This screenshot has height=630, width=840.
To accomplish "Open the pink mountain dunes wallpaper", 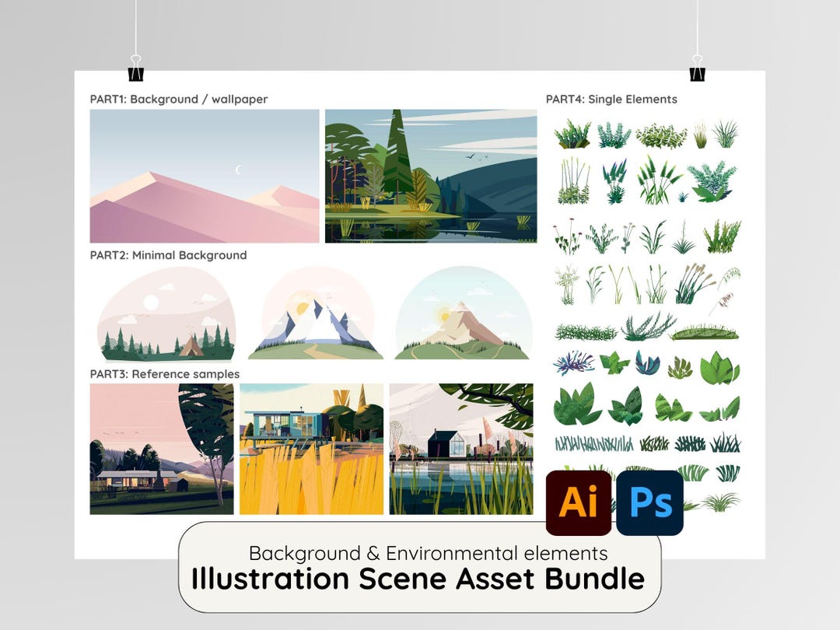I will click(x=205, y=177).
